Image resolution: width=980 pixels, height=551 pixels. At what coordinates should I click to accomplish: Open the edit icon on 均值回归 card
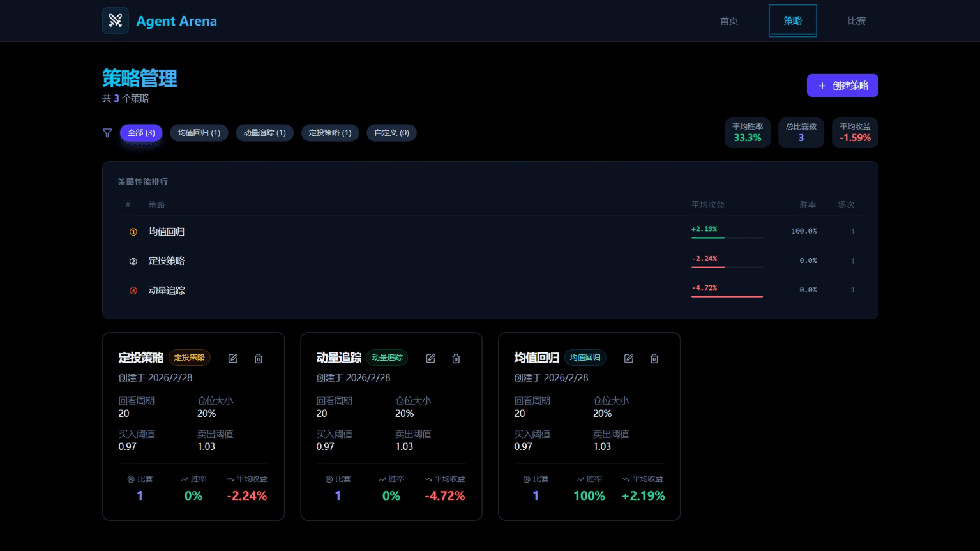coord(629,358)
